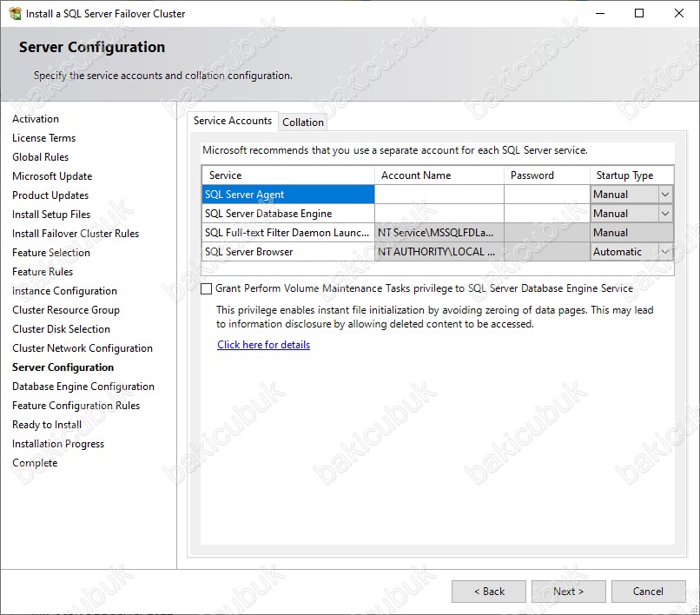Switch to the Collation tab
Viewport: 700px width, 615px height.
click(x=303, y=122)
